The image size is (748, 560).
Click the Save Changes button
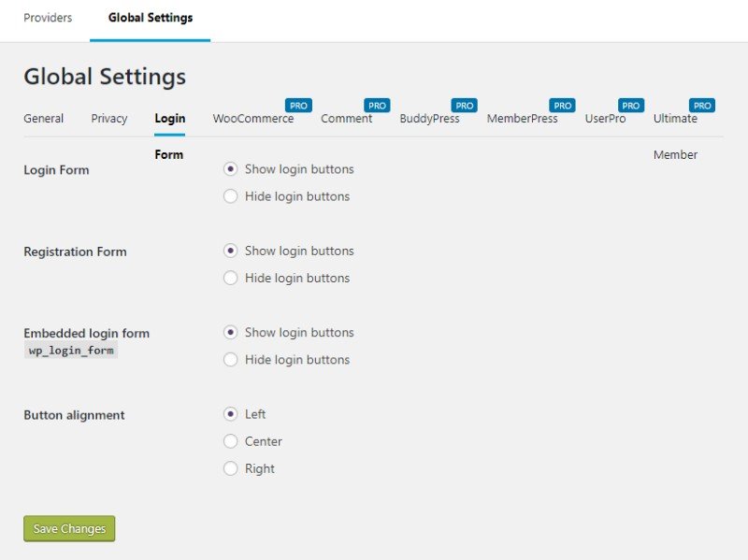coord(69,528)
